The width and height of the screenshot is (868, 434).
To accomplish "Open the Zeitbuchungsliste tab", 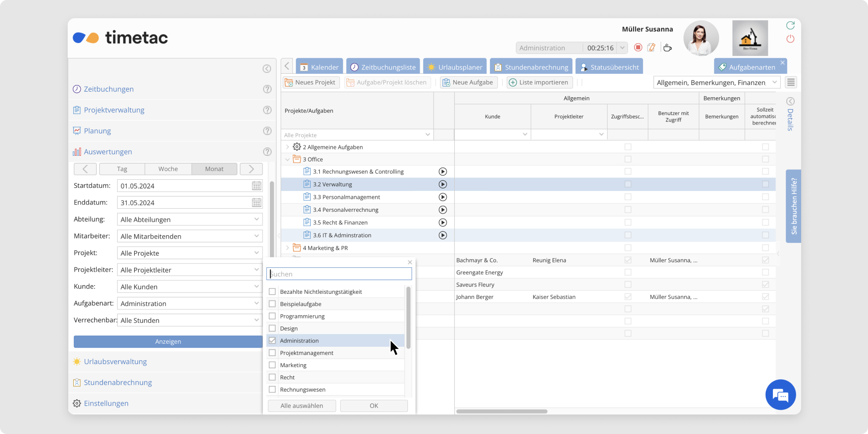I will (x=383, y=67).
